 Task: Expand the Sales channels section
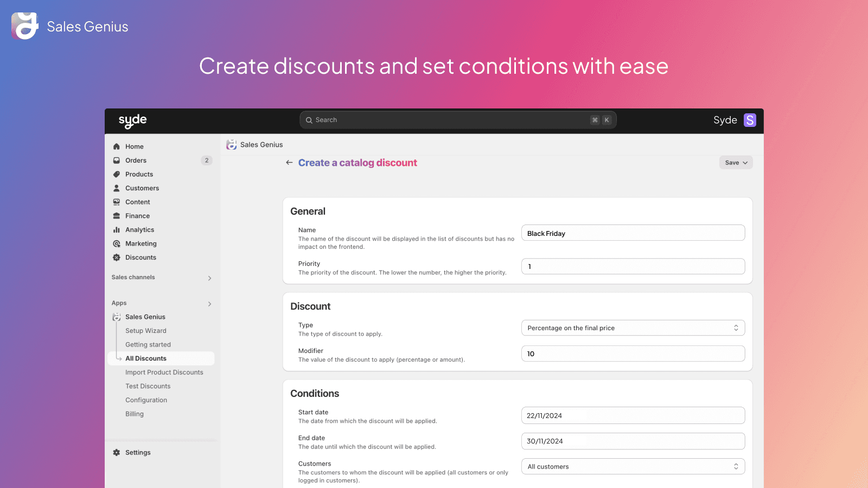(x=209, y=278)
